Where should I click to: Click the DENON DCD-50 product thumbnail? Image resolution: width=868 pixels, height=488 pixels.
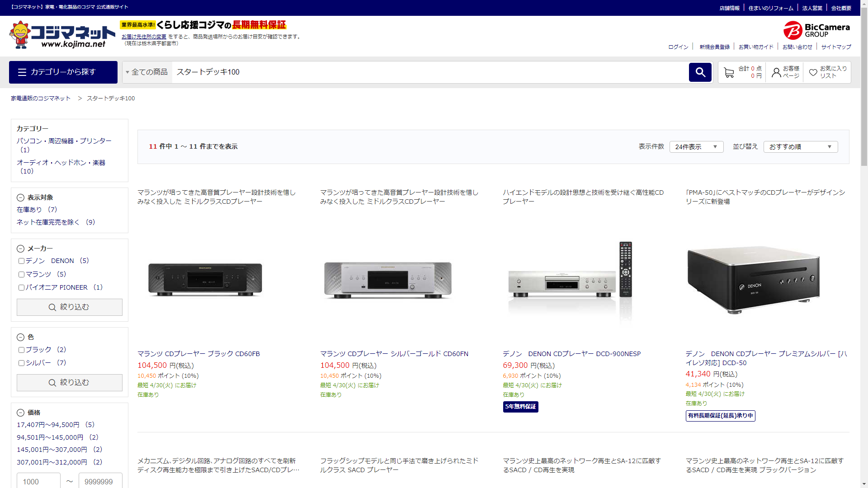pos(753,280)
